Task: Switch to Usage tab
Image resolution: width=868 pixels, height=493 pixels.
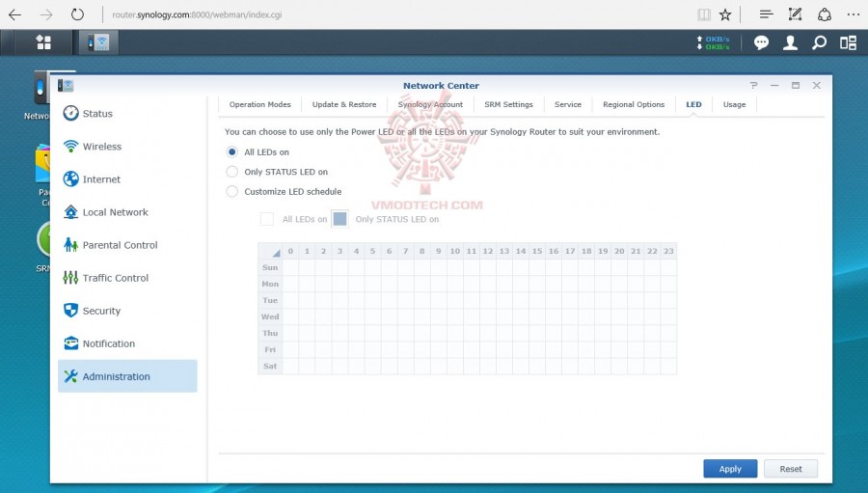Action: 734,104
